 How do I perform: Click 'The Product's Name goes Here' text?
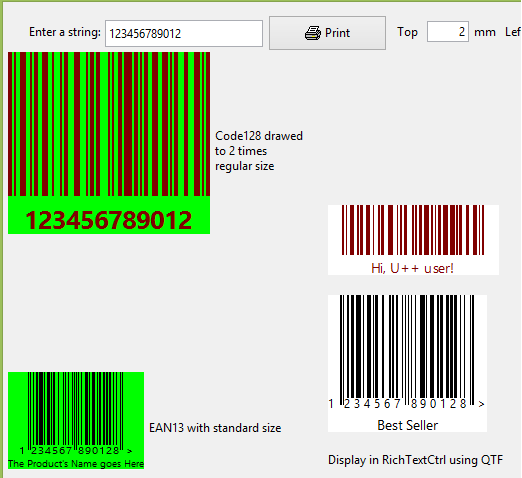[x=76, y=464]
